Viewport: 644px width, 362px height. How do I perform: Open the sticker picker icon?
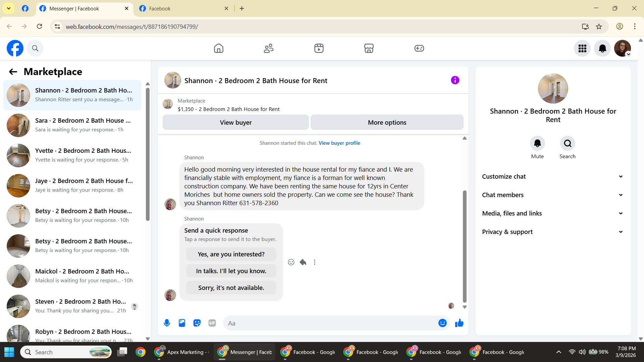(197, 323)
